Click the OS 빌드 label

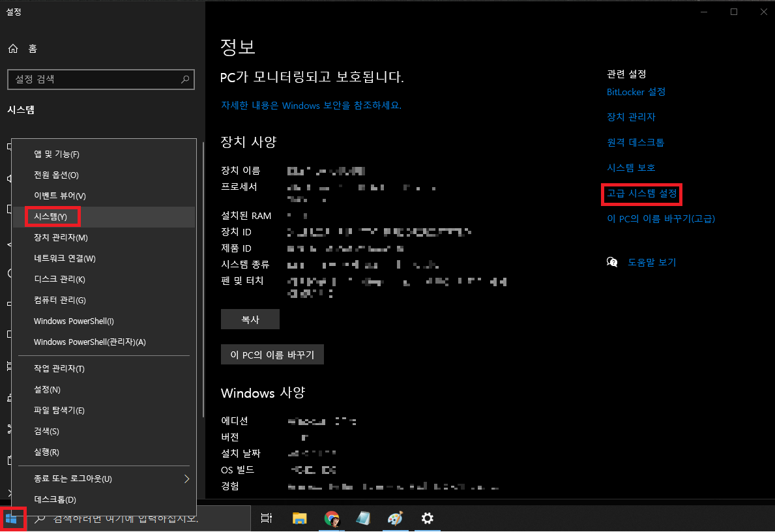click(238, 469)
